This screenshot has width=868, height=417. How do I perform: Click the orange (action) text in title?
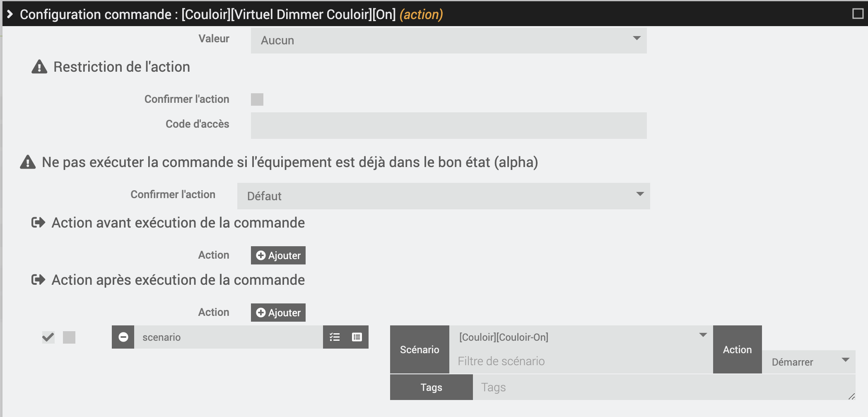[421, 15]
